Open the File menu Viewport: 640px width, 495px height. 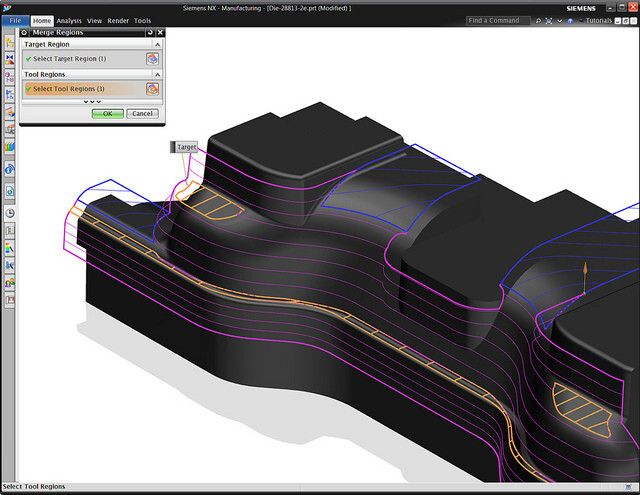[x=15, y=20]
